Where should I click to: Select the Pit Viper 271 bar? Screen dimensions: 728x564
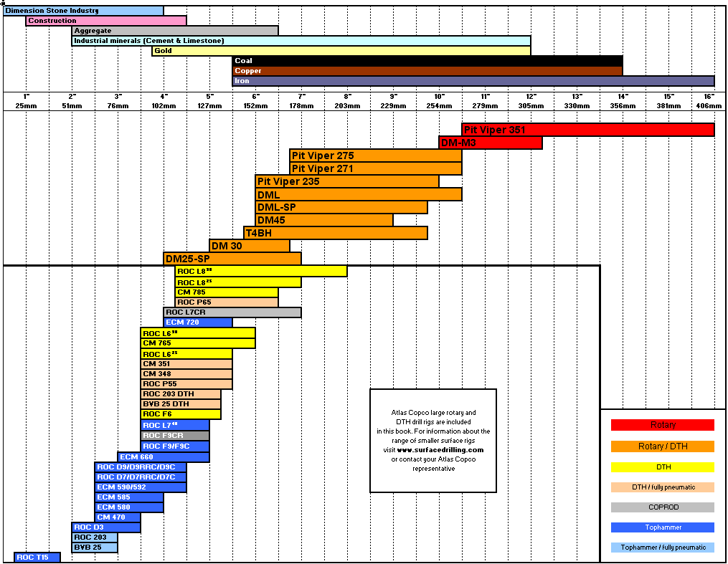click(x=376, y=169)
